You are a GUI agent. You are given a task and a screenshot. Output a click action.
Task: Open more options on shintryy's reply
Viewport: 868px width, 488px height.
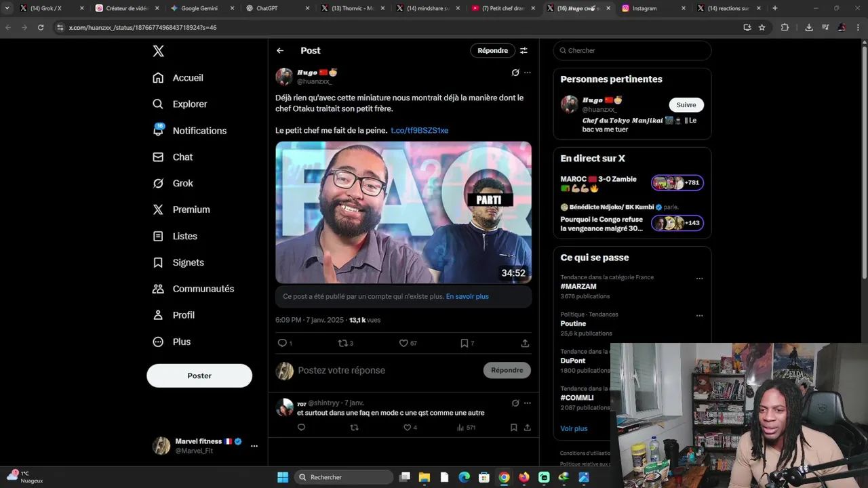(528, 403)
